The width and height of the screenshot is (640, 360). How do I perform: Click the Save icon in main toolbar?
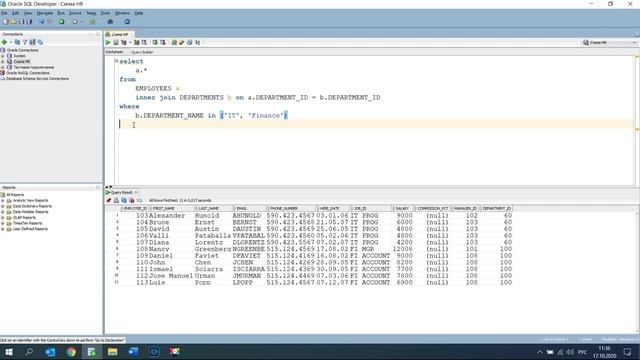21,22
